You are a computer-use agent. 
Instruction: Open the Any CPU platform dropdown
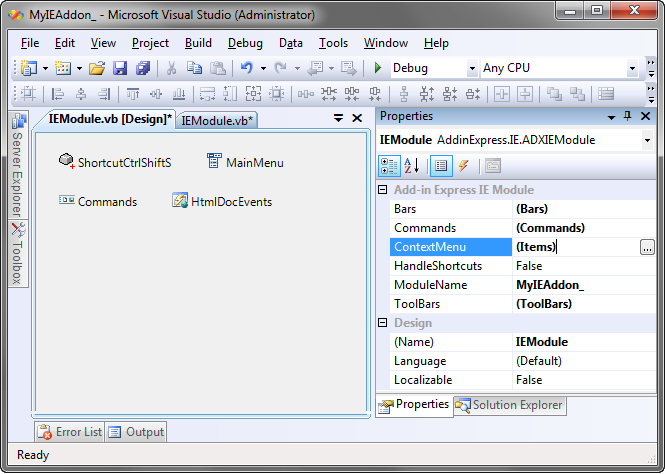pos(632,68)
